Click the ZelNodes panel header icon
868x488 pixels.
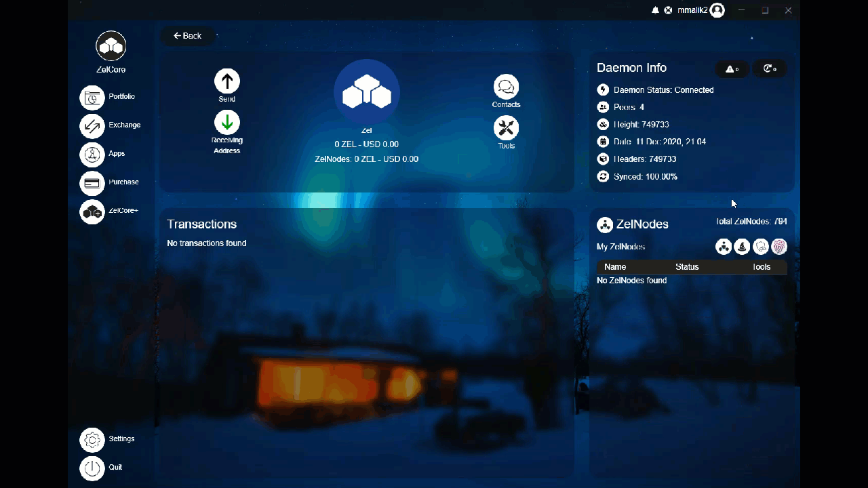click(605, 225)
